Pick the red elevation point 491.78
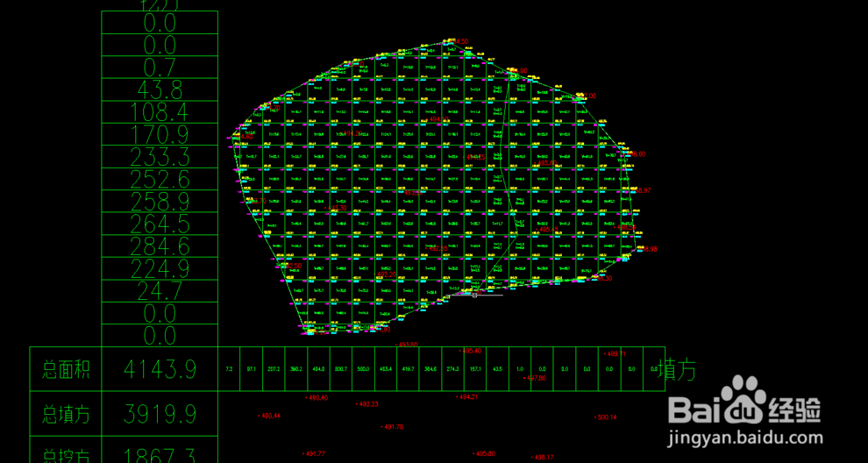 pos(392,427)
